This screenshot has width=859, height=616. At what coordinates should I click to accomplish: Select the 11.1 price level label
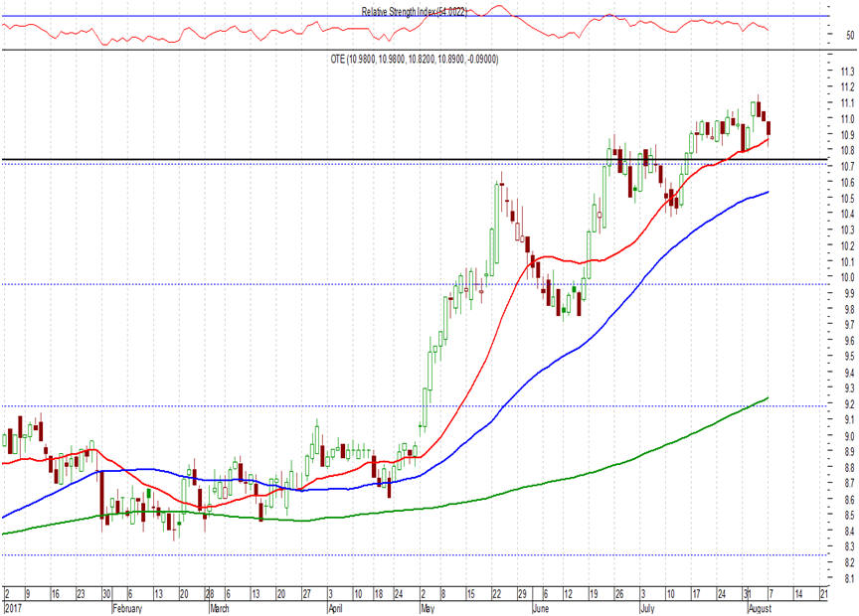tap(847, 103)
